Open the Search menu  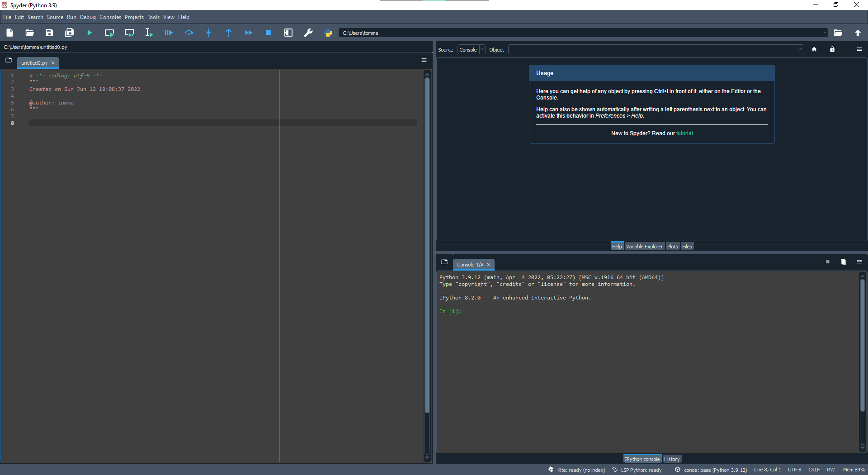coord(35,17)
